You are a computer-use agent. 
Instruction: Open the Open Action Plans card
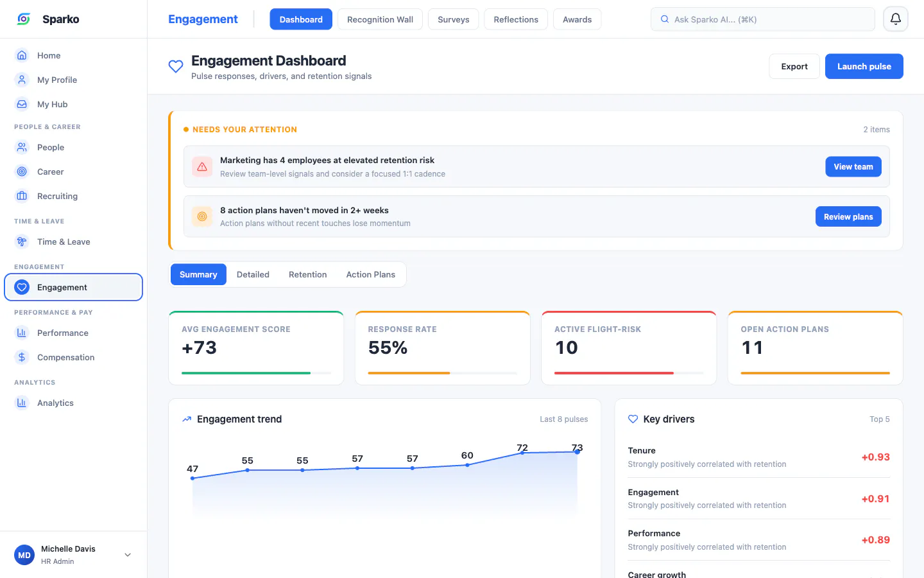816,348
